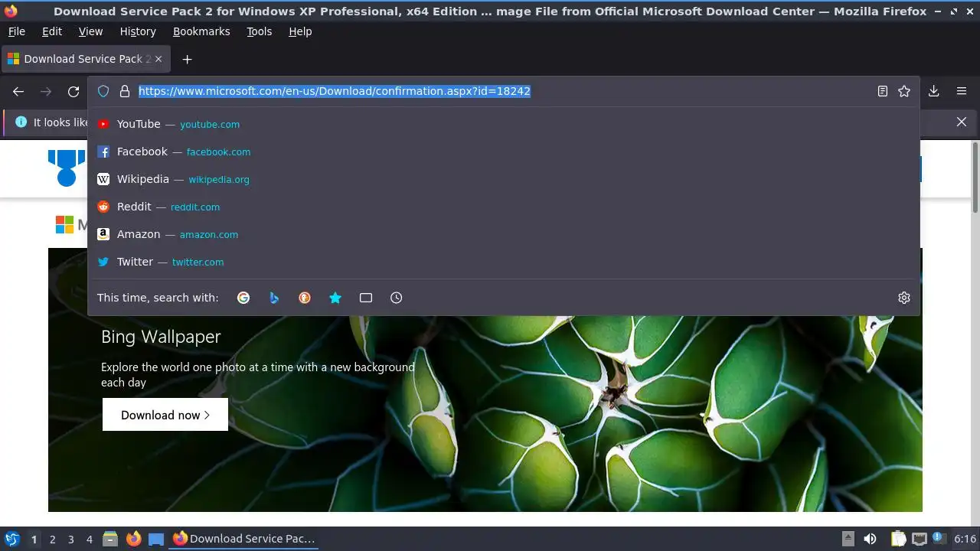Open the taskbar start menu icon
The width and height of the screenshot is (980, 551).
11,539
